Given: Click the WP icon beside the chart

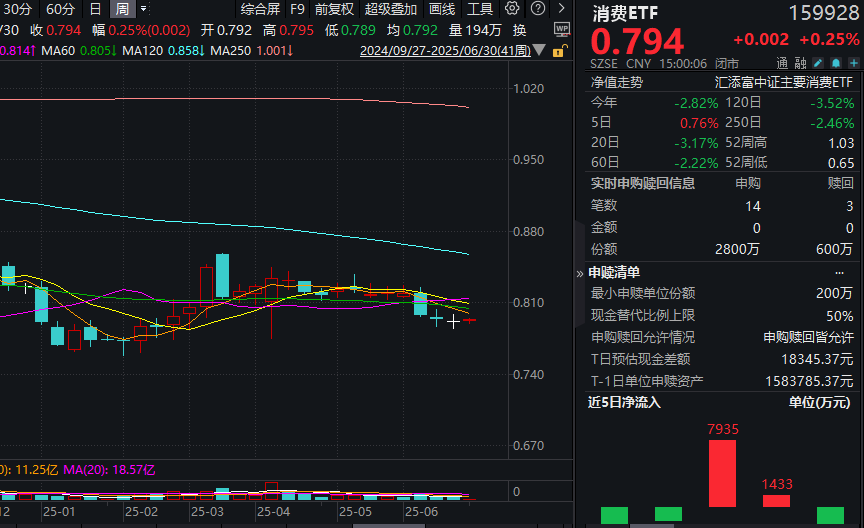Looking at the screenshot, I should click(x=562, y=29).
